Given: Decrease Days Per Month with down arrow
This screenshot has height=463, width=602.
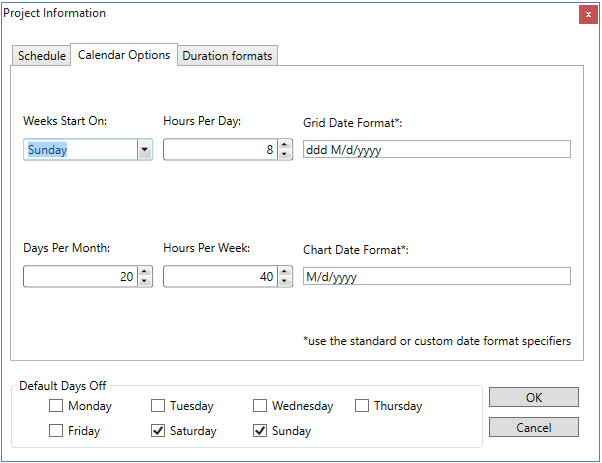Looking at the screenshot, I should click(145, 282).
